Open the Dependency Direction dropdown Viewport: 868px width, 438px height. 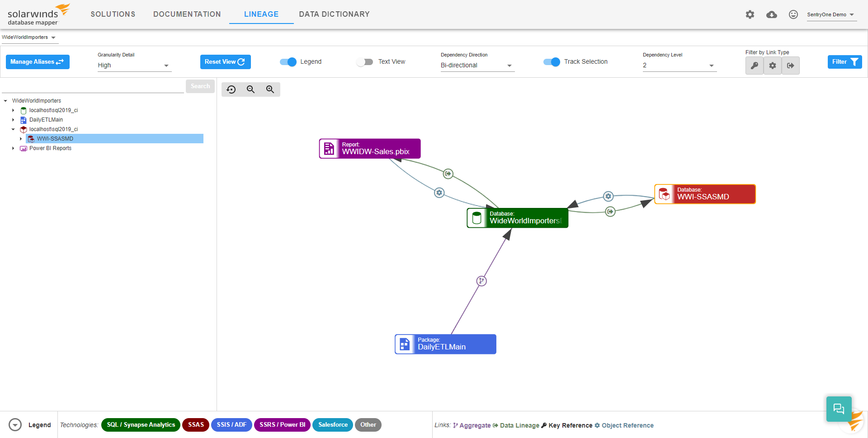[477, 66]
